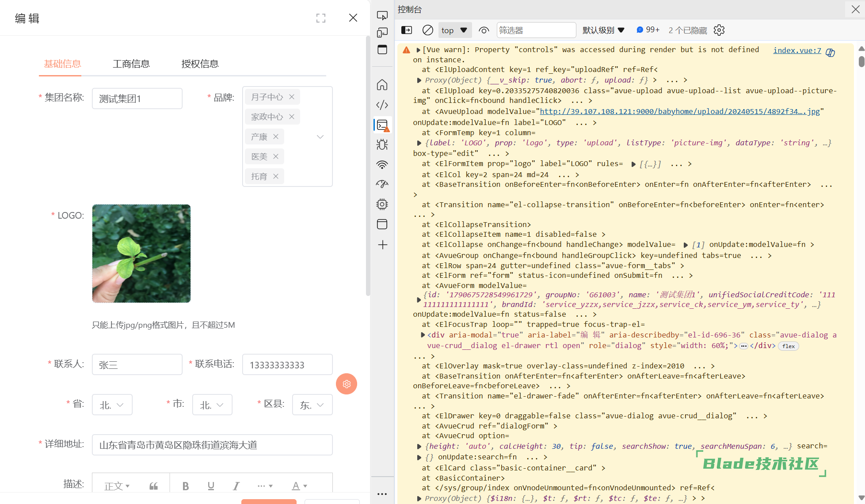Open the Performance gauge icon in devtools
This screenshot has height=504, width=865.
click(382, 184)
